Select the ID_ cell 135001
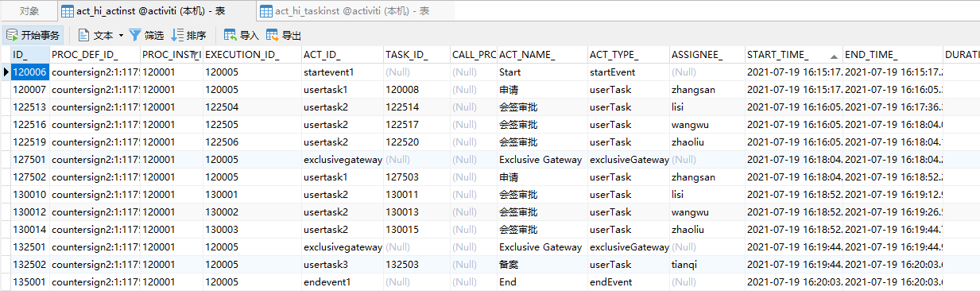Image resolution: width=980 pixels, height=291 pixels. coord(29,281)
